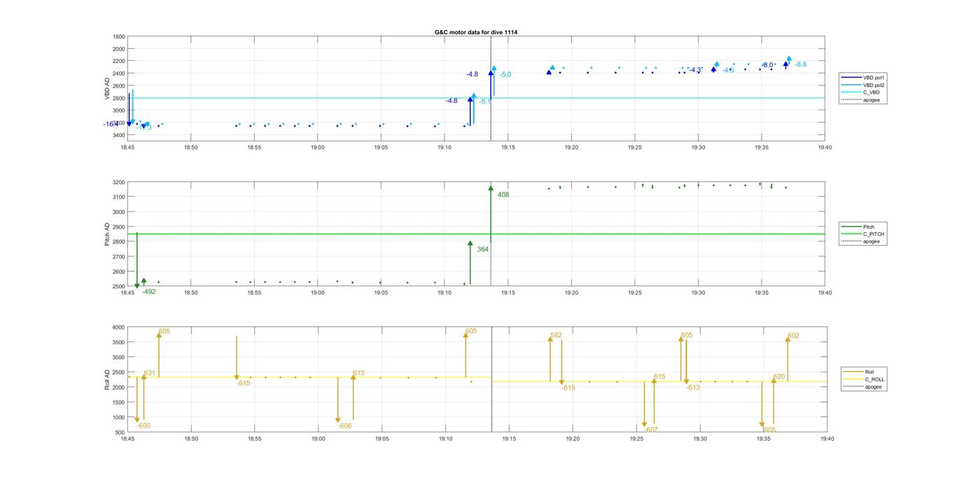The height and width of the screenshot is (485, 980).
Task: Click the '-8.8' data label in VBD plot
Action: [800, 64]
